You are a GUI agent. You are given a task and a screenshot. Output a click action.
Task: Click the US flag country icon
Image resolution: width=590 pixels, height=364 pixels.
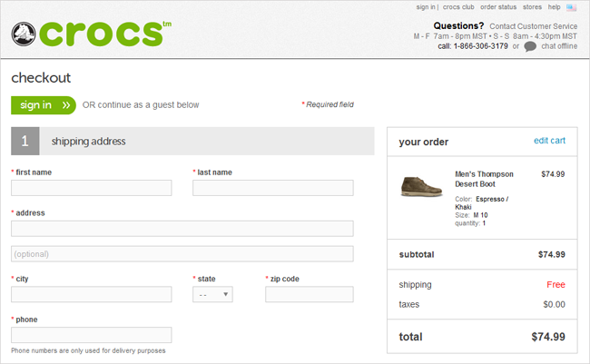[572, 7]
